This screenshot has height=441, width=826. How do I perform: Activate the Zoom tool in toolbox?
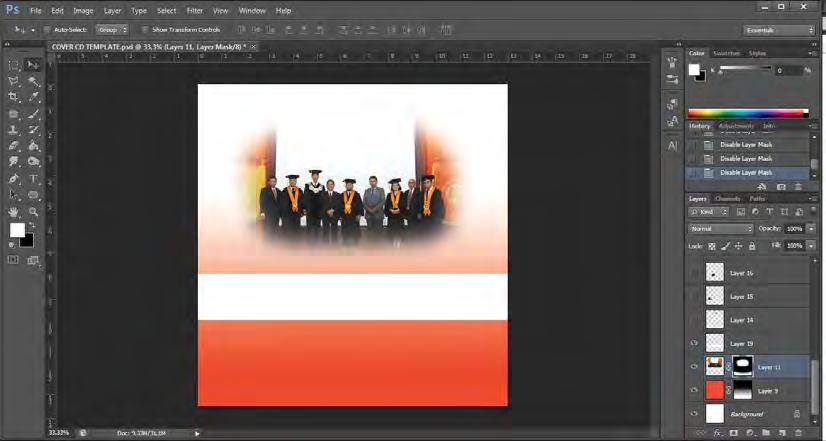pos(34,212)
